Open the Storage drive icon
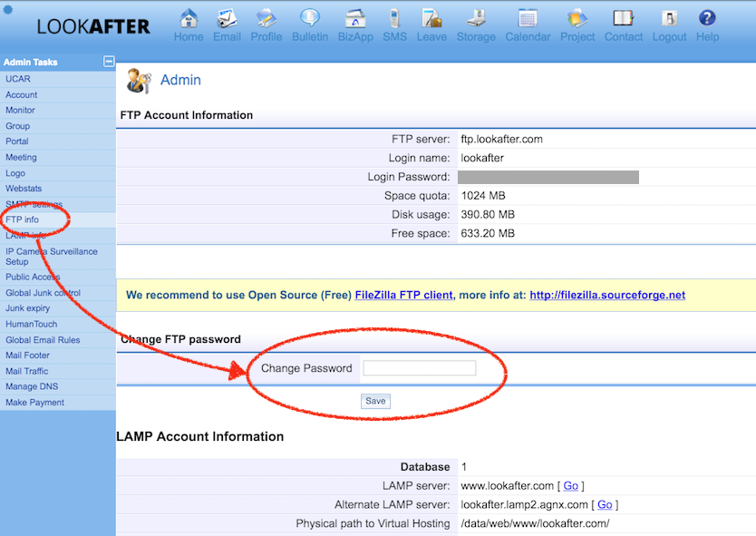The image size is (756, 536). point(476,19)
